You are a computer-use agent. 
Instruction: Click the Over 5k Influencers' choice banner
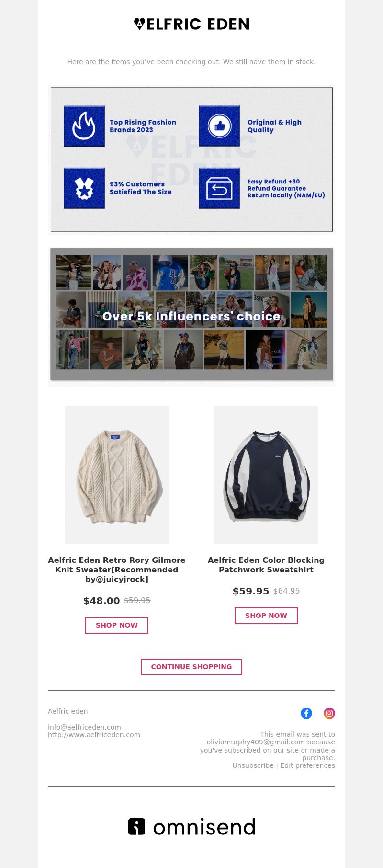[x=191, y=315]
